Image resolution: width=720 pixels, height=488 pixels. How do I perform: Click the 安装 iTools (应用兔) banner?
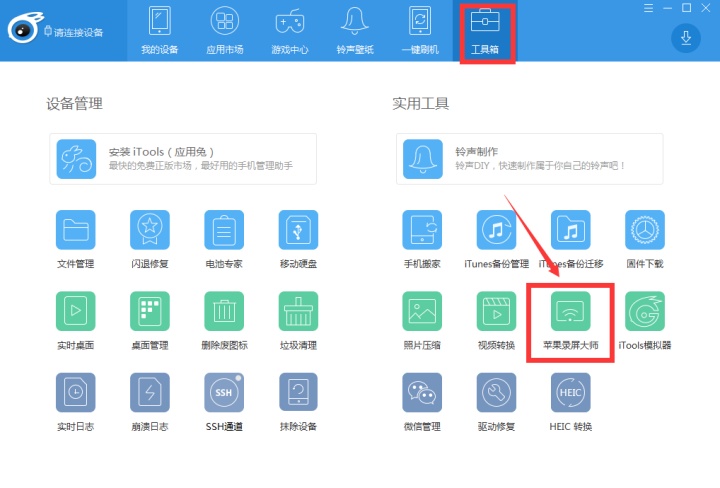tap(183, 159)
